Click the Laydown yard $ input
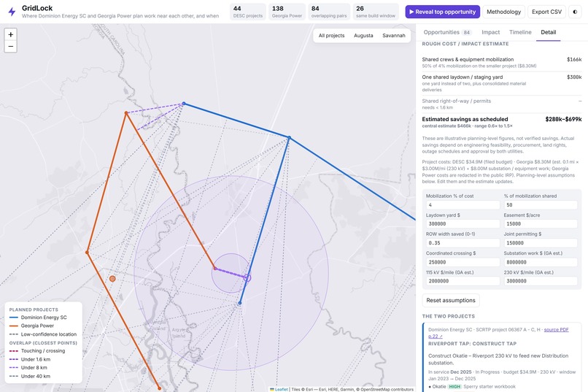Screen dimensions: 588x392 point(463,223)
